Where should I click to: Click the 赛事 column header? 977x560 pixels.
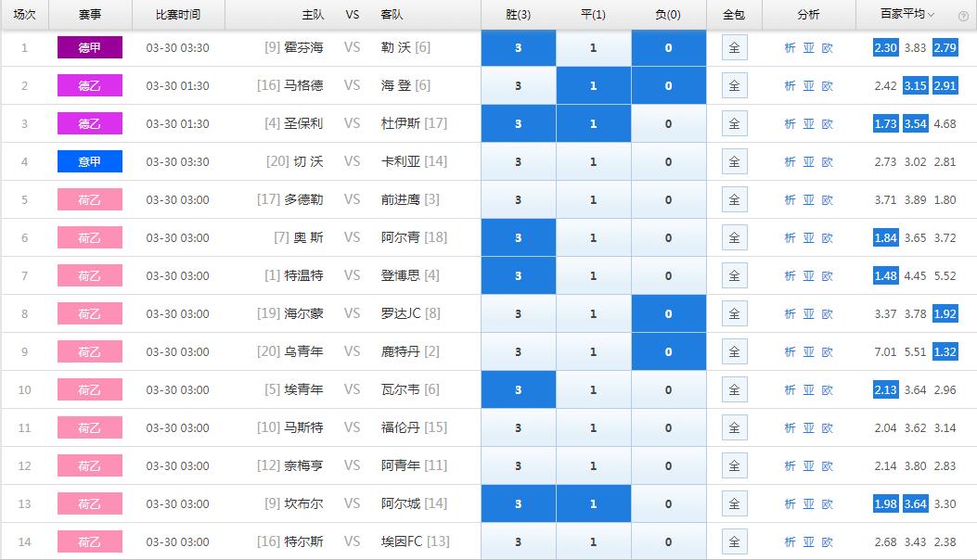pyautogui.click(x=90, y=14)
